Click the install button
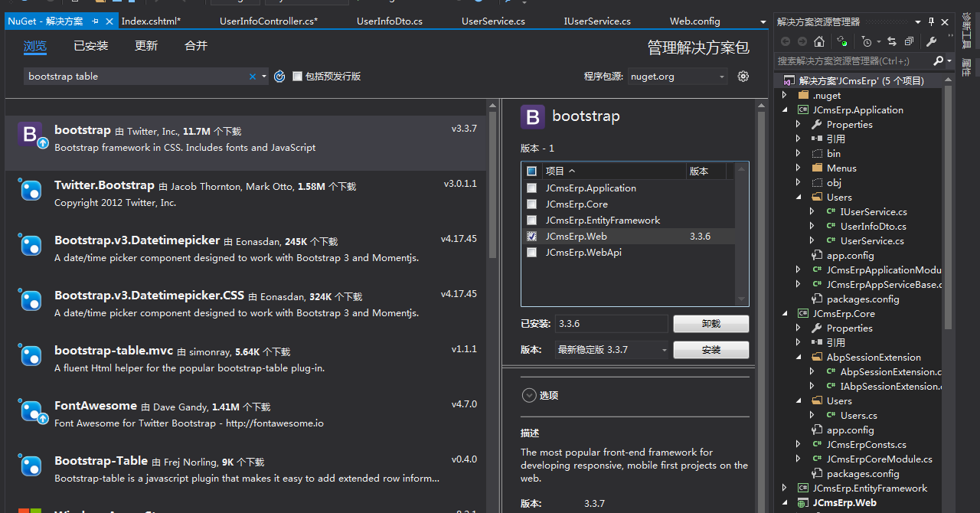980x513 pixels. click(x=711, y=350)
